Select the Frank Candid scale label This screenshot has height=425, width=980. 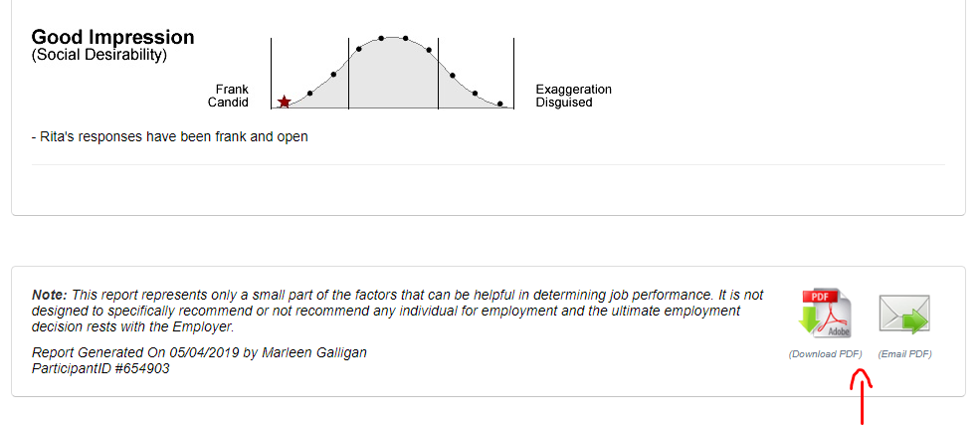click(228, 96)
